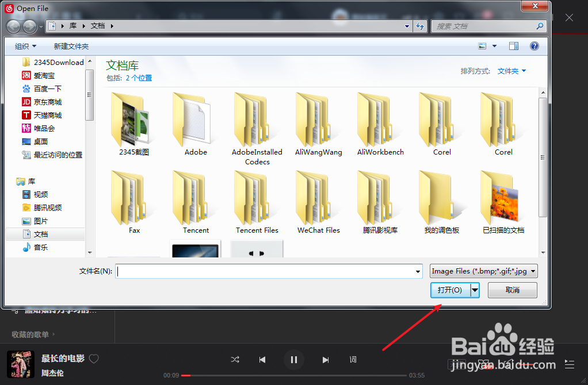The height and width of the screenshot is (385, 588).
Task: Like the song with heart icon
Action: pos(94,359)
